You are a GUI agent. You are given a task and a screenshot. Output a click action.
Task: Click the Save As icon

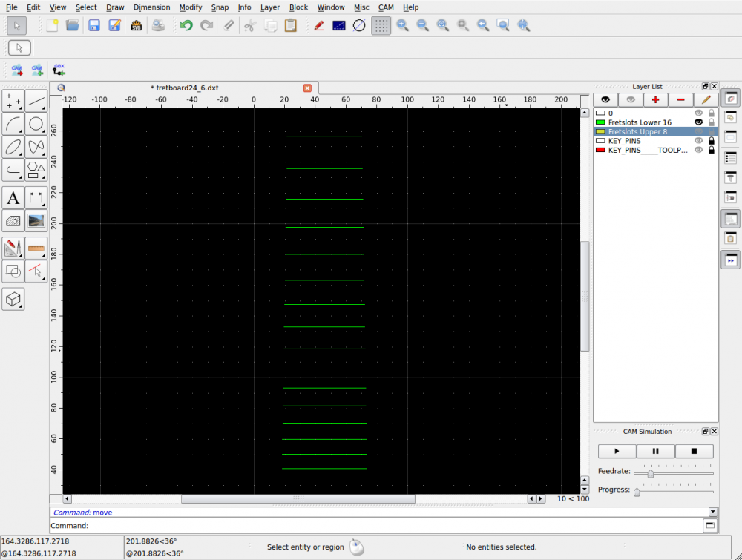[x=114, y=25]
